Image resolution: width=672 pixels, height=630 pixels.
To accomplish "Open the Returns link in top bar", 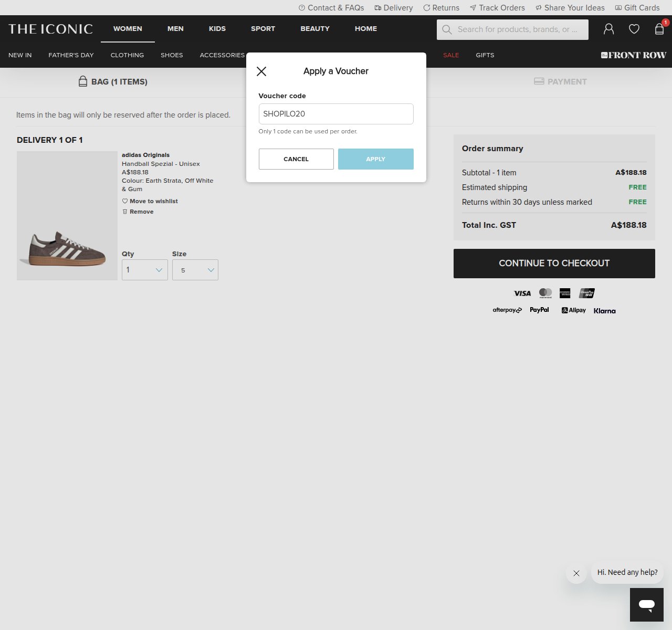I will pyautogui.click(x=442, y=8).
